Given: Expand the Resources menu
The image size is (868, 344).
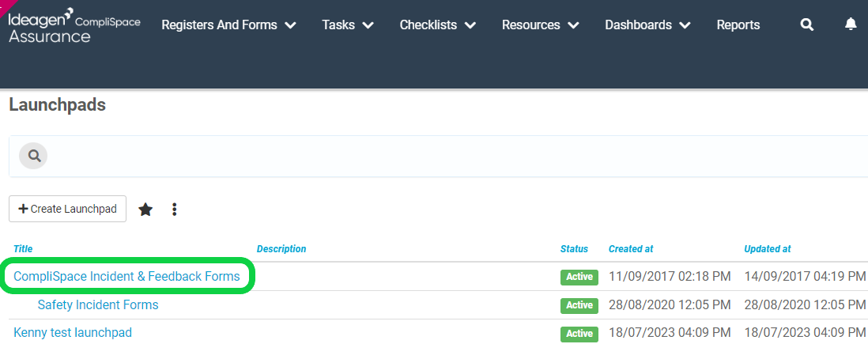Looking at the screenshot, I should point(540,25).
